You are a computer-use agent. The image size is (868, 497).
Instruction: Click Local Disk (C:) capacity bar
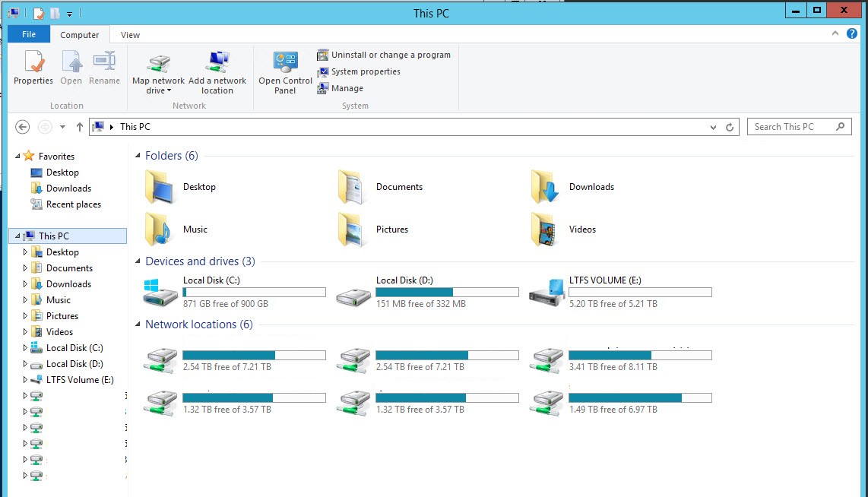254,292
